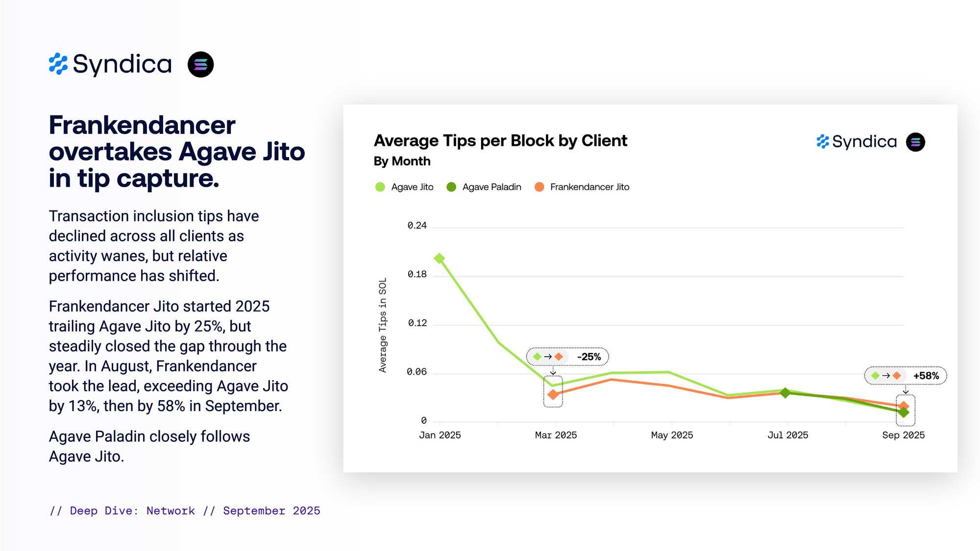
Task: Click the dark green Agave Paladin diamond at Jul 2025
Action: 785,393
